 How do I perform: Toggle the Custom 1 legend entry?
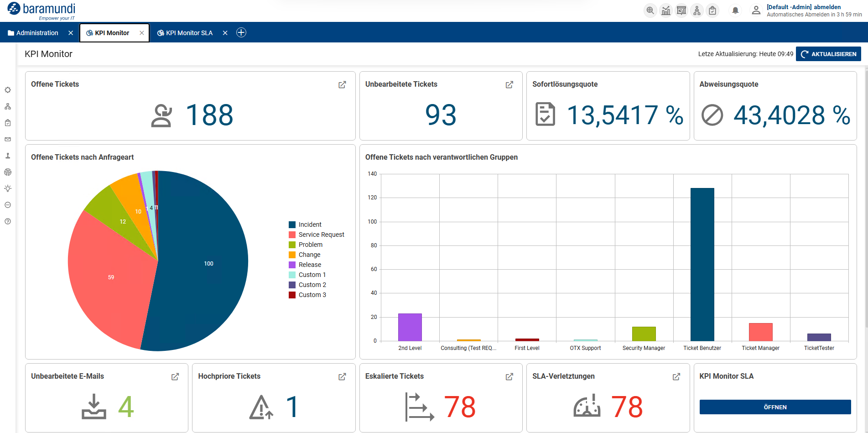point(312,274)
